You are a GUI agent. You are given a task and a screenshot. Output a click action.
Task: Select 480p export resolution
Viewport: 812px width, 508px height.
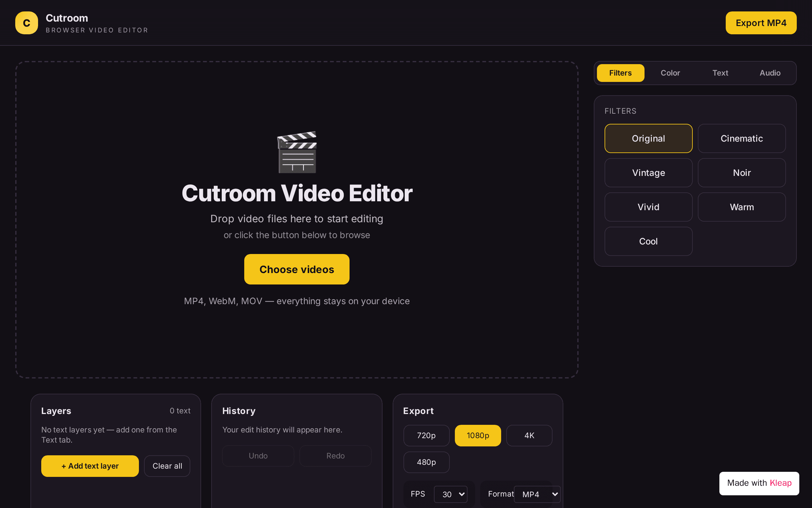pyautogui.click(x=426, y=462)
